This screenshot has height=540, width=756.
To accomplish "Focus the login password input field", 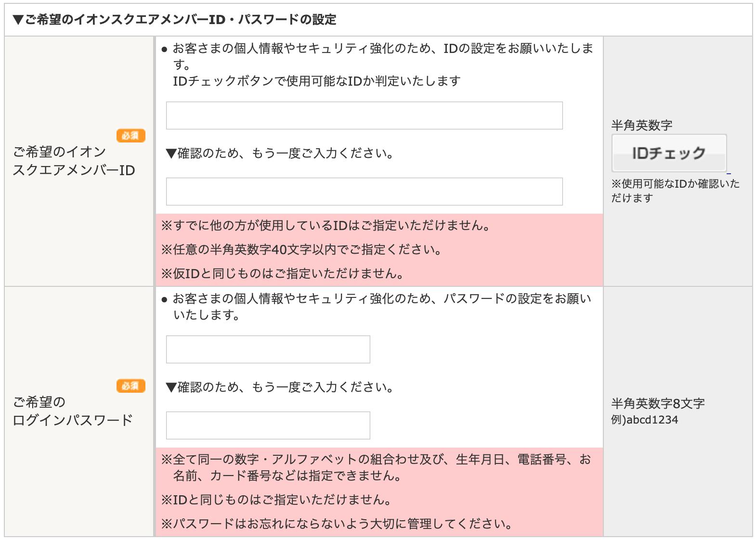I will tap(268, 349).
